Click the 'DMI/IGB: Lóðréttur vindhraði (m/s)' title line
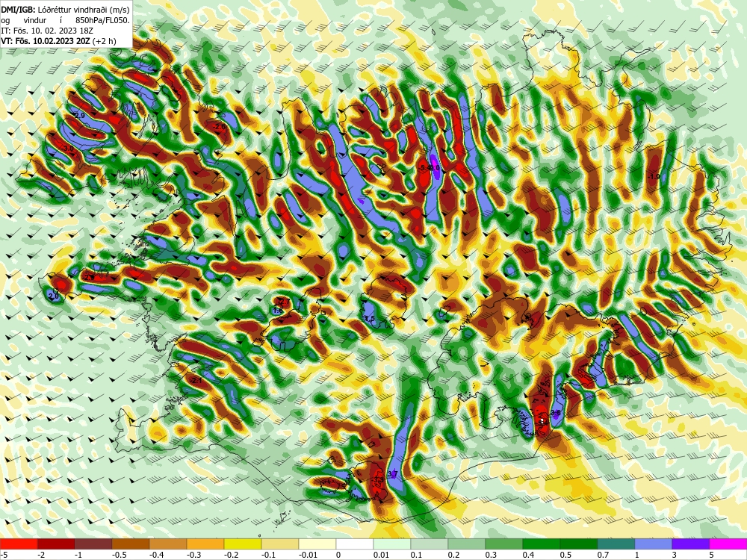Image resolution: width=747 pixels, height=560 pixels. tap(65, 9)
